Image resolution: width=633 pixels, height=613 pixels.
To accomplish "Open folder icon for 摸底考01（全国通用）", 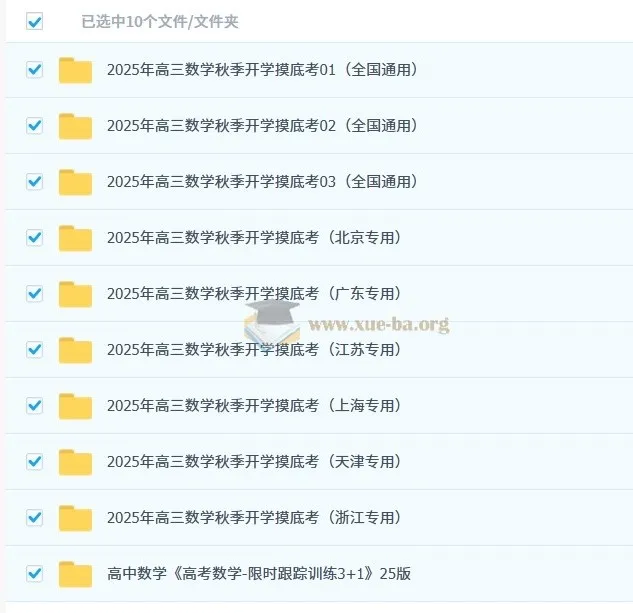I will (75, 70).
